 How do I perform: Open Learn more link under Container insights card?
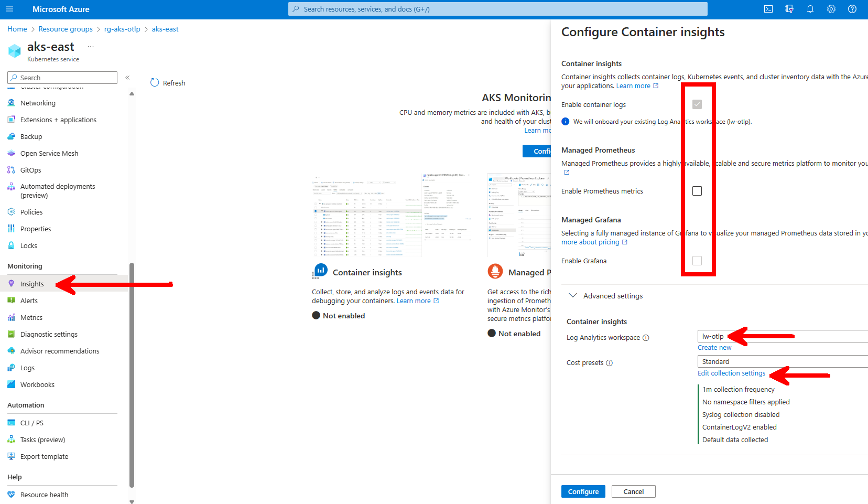418,301
